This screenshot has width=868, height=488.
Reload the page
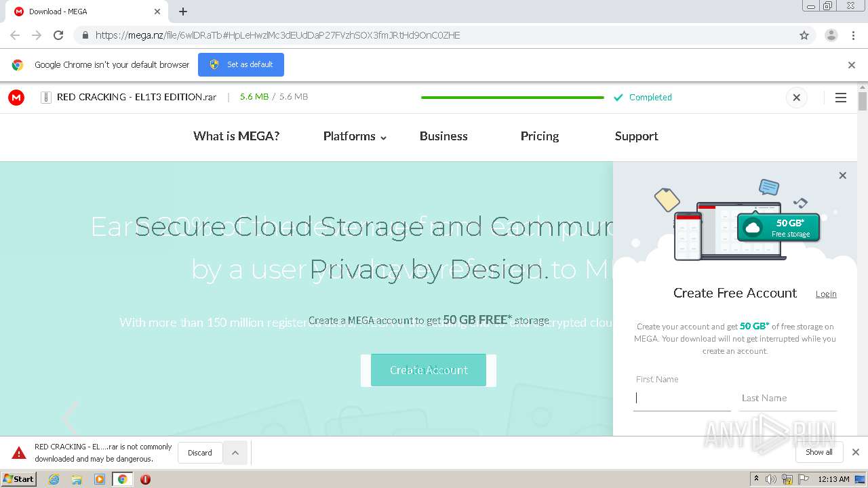coord(58,35)
